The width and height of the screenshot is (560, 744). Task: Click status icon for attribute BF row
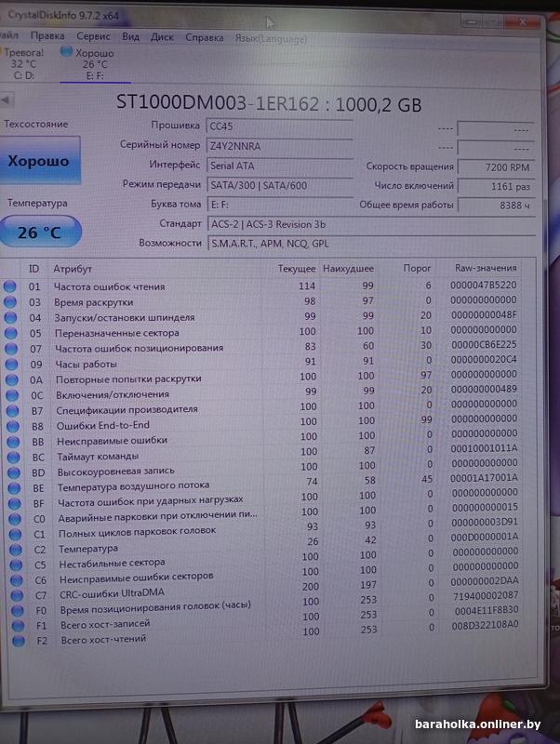point(15,503)
